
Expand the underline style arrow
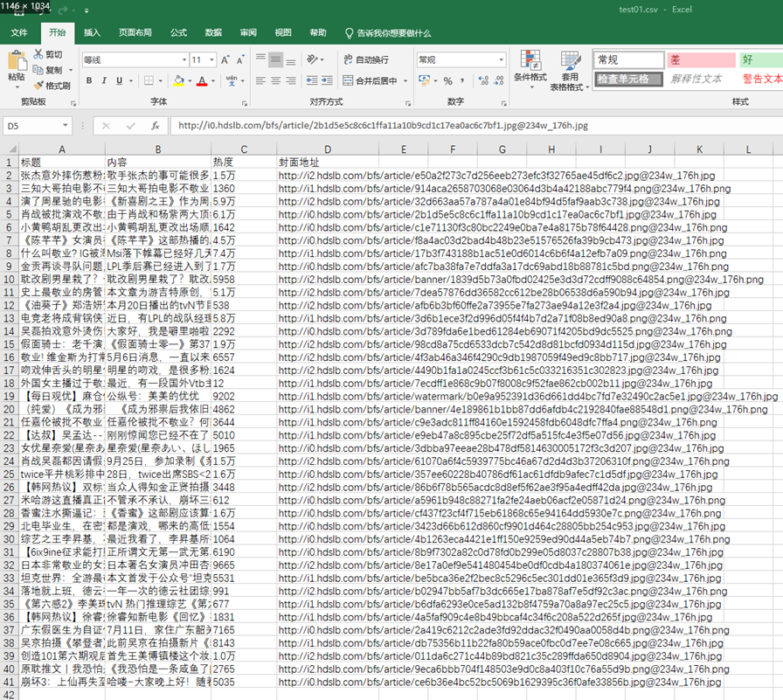pos(131,80)
